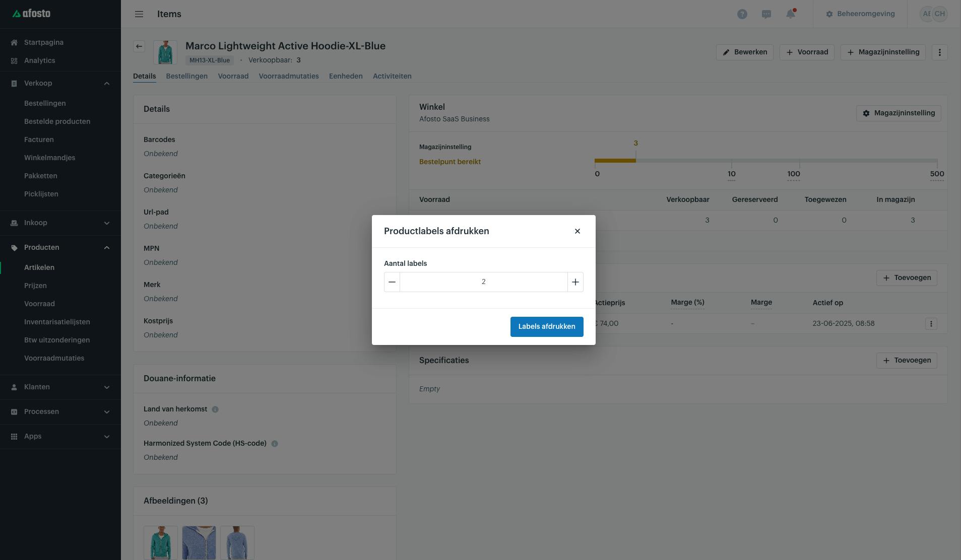Click the Land van herkomst info icon

215,409
